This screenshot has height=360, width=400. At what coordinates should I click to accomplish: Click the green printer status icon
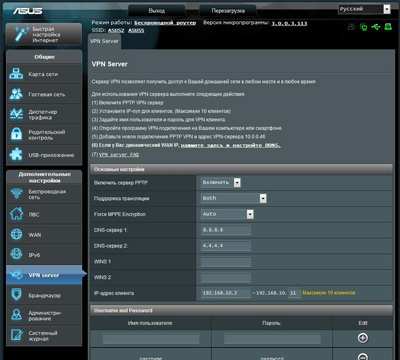click(388, 27)
